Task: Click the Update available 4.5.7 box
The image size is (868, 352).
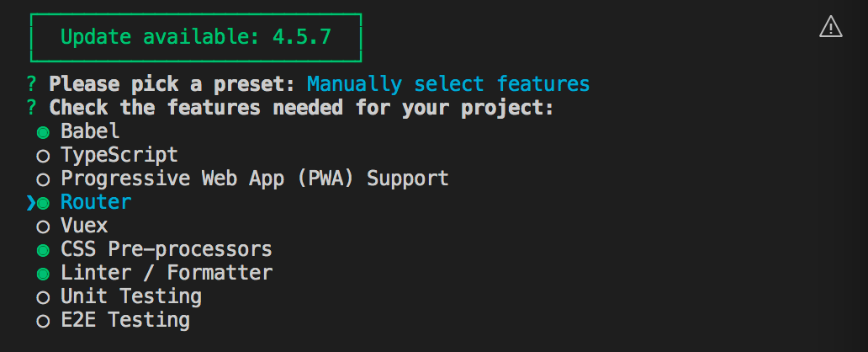Action: (x=195, y=37)
